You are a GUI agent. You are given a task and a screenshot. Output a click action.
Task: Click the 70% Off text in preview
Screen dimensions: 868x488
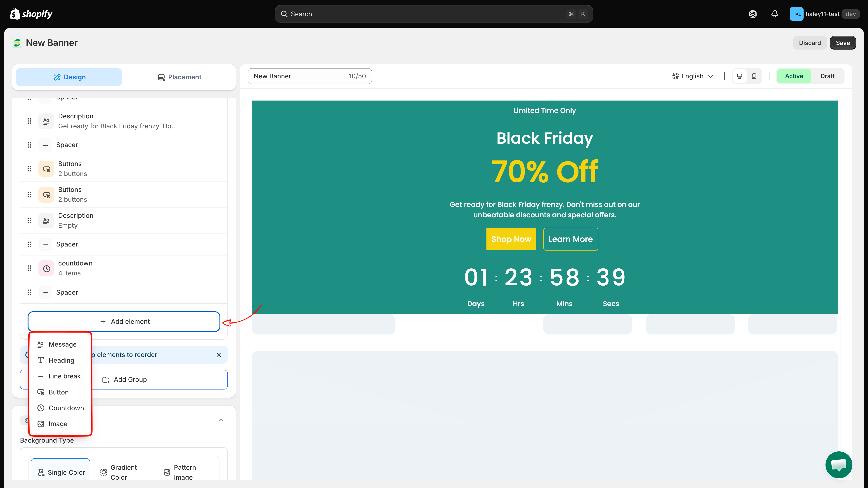click(x=545, y=172)
